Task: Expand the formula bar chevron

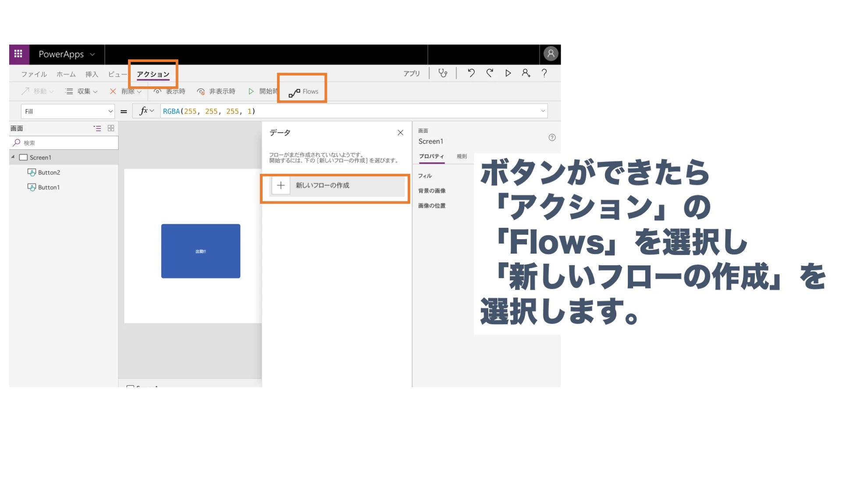Action: point(543,111)
